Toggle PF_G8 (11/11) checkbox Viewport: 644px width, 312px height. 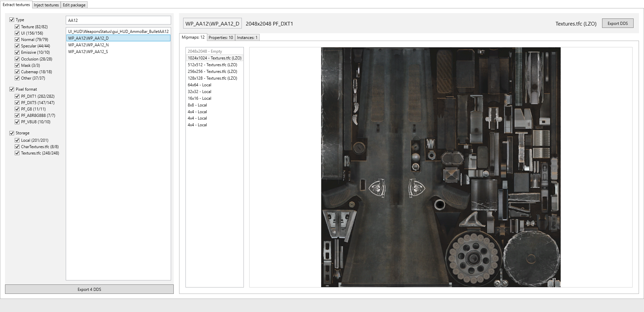pos(17,109)
